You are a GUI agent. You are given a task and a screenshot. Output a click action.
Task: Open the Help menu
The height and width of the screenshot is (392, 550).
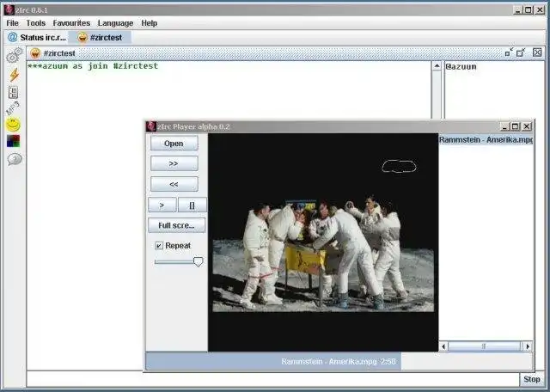[x=149, y=23]
